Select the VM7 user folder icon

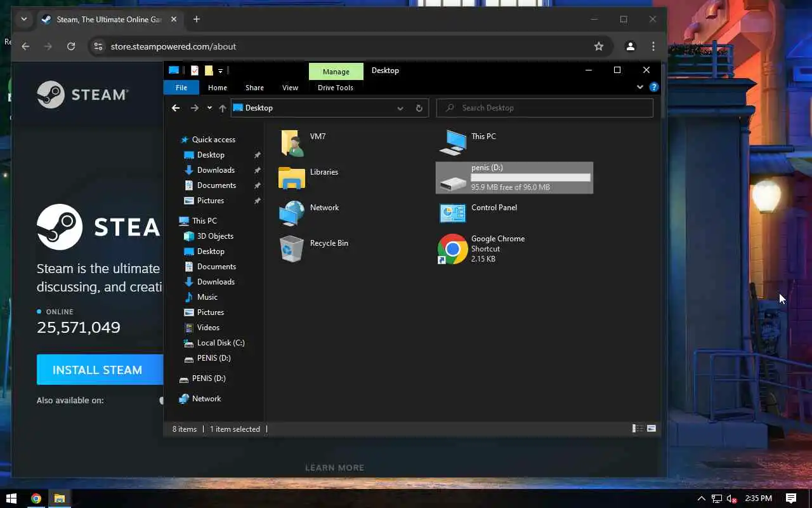coord(292,143)
